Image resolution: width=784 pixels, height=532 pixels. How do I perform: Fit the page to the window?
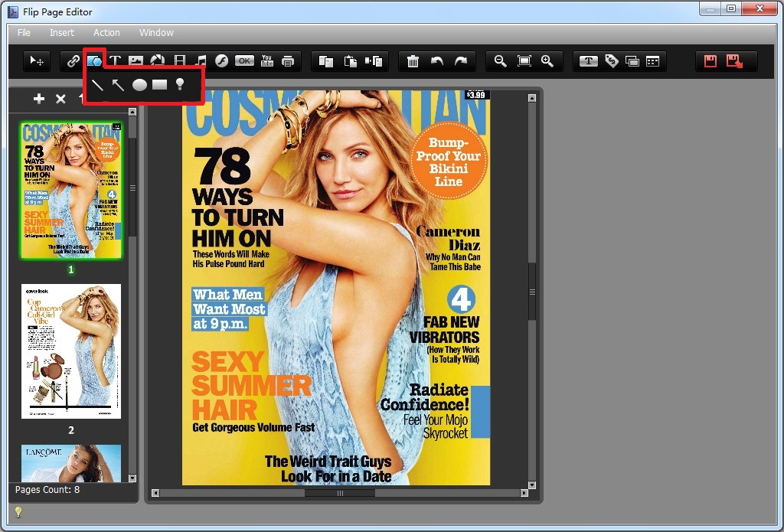[x=524, y=61]
